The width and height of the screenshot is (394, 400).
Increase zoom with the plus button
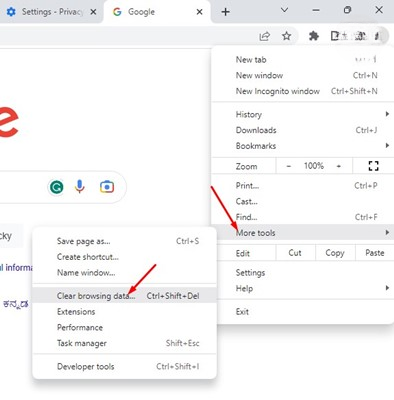pos(339,166)
